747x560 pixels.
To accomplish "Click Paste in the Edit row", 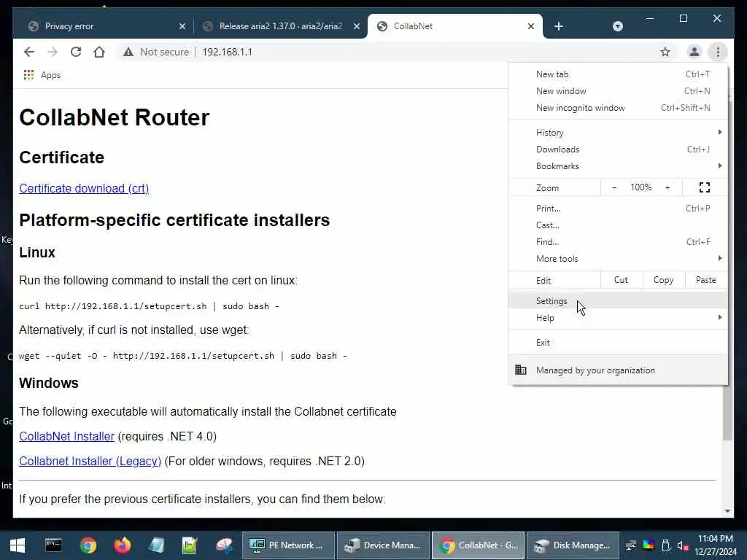I will (706, 280).
